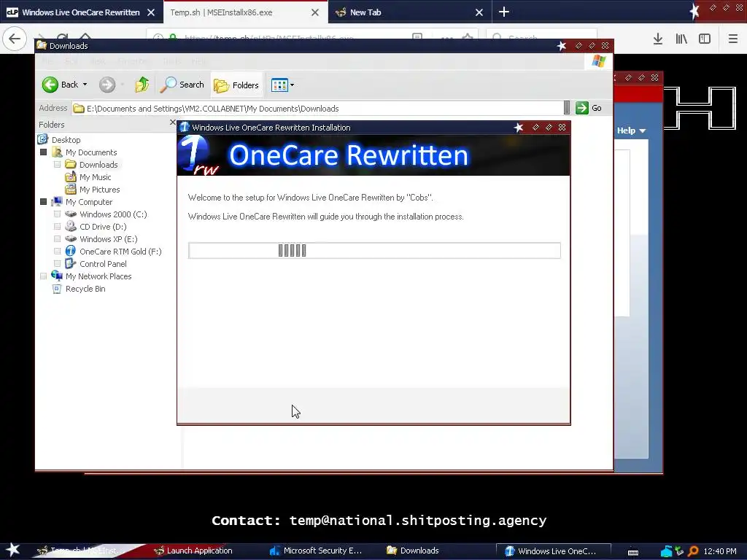Screen dimensions: 747x560
Task: Collapse the My Documents tree node
Action: click(43, 152)
